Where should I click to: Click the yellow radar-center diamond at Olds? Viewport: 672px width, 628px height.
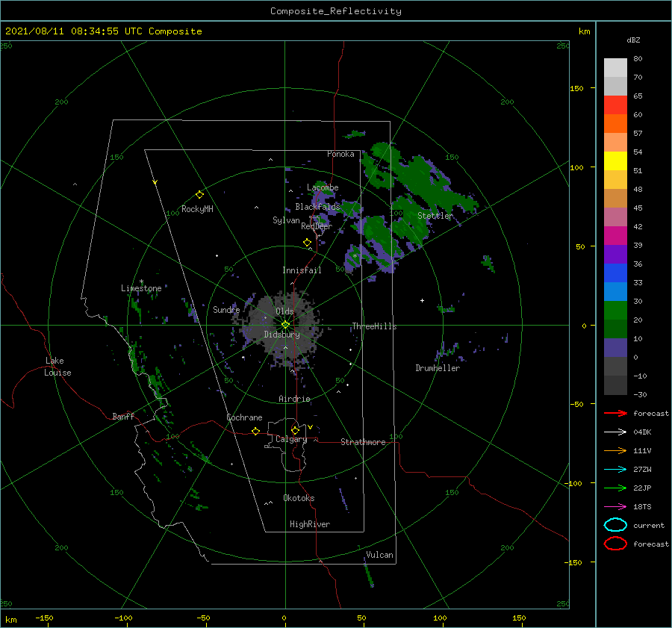pos(285,325)
